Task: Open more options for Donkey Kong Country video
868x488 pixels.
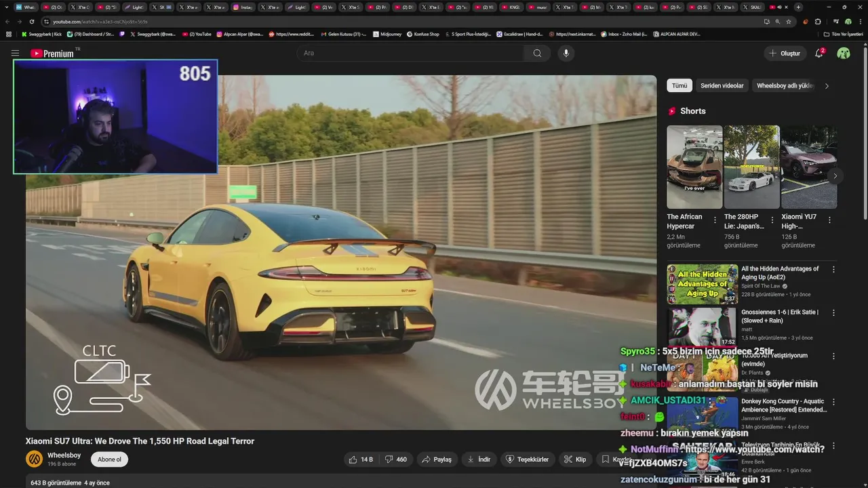Action: click(x=833, y=401)
